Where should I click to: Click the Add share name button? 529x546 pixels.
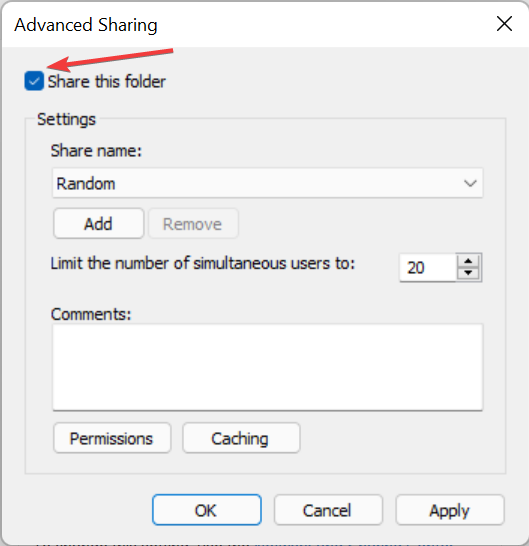(x=99, y=224)
